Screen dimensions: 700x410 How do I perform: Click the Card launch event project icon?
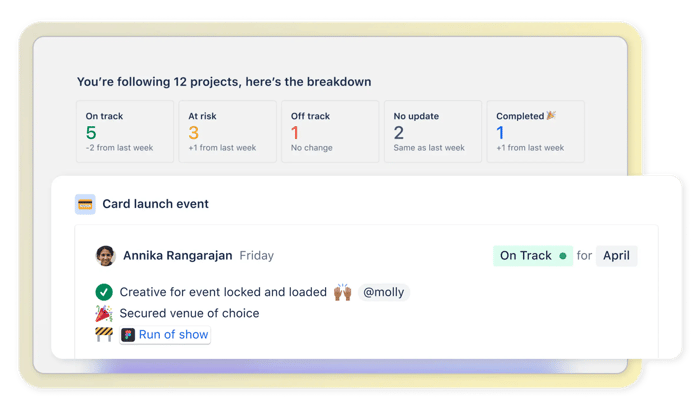click(x=85, y=204)
